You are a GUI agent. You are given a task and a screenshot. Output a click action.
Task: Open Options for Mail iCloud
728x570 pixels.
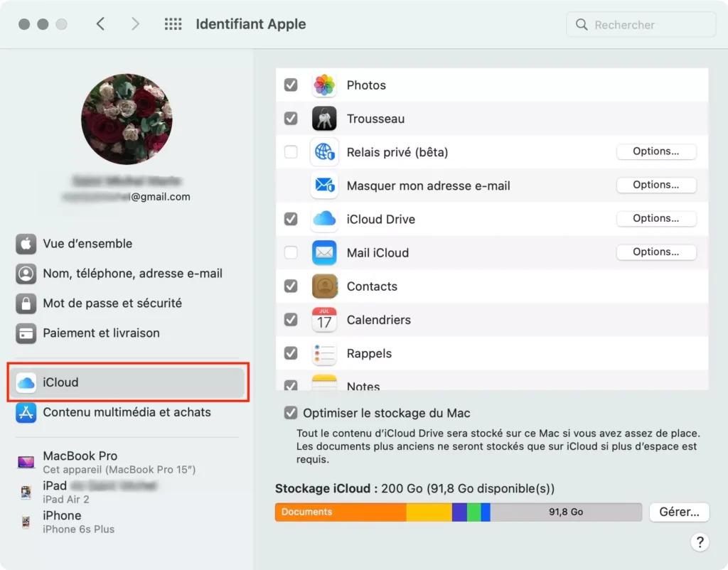[656, 252]
